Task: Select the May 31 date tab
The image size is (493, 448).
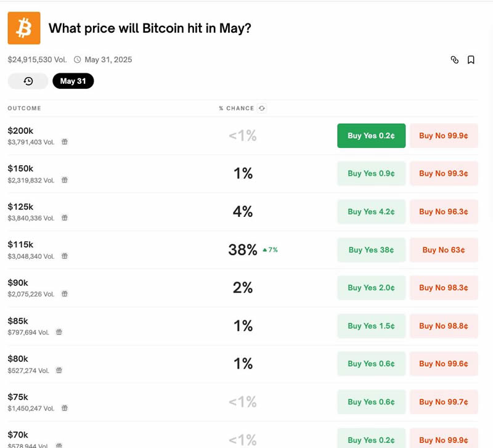Action: coord(73,81)
